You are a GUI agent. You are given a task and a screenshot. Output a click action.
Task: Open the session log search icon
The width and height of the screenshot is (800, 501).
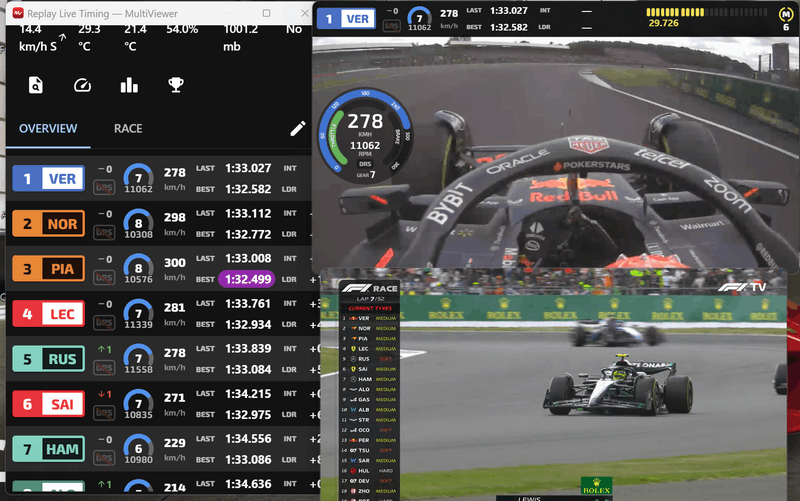36,85
